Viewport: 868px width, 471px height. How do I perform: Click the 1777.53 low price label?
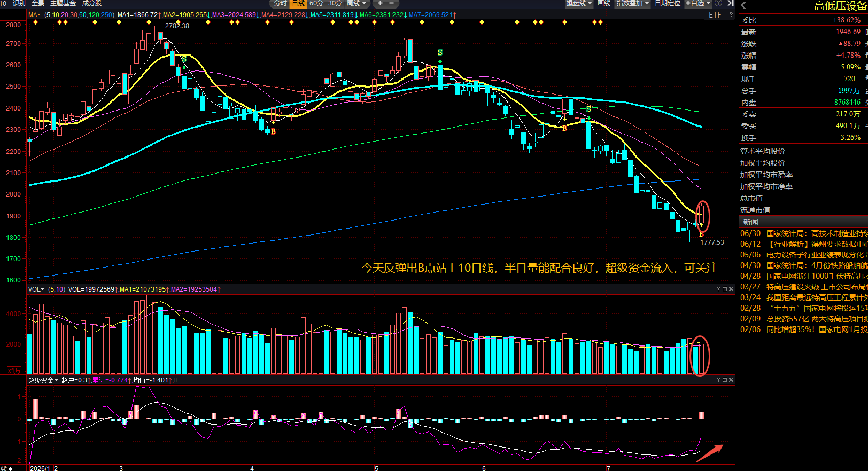click(x=712, y=242)
